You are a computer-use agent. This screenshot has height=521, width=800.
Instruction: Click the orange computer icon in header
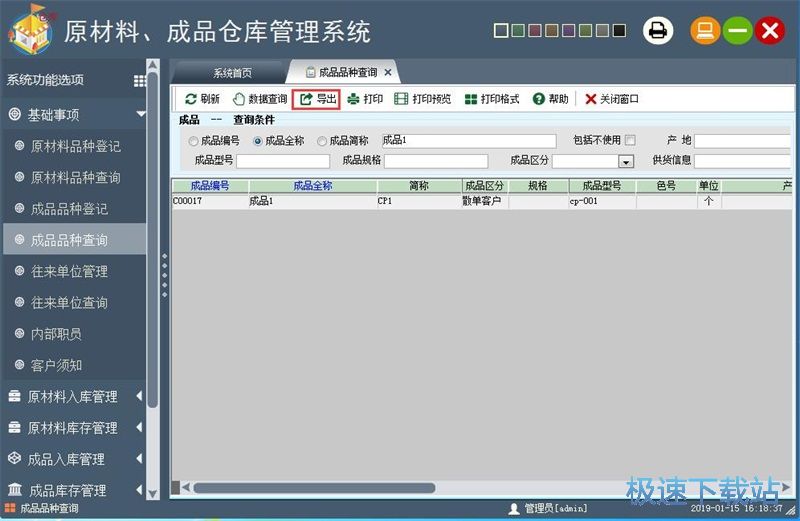click(x=705, y=31)
